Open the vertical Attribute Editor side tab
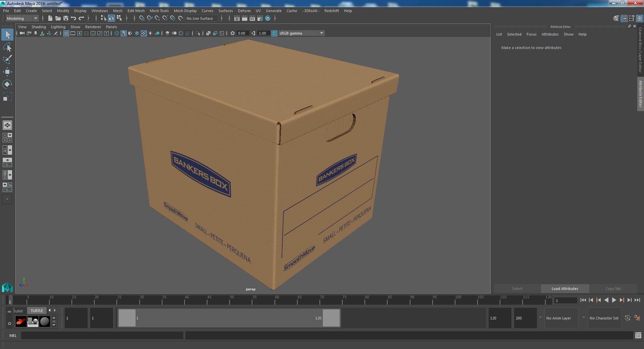Image resolution: width=644 pixels, height=349 pixels. click(640, 94)
